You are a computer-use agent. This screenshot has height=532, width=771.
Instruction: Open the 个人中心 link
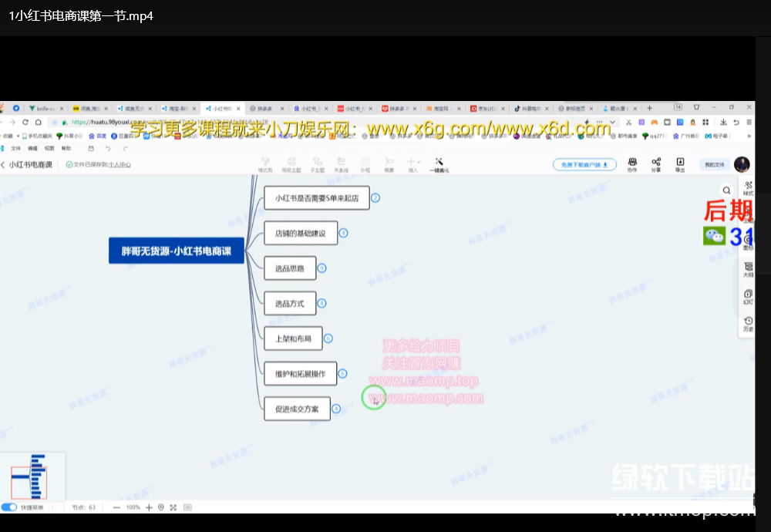120,165
